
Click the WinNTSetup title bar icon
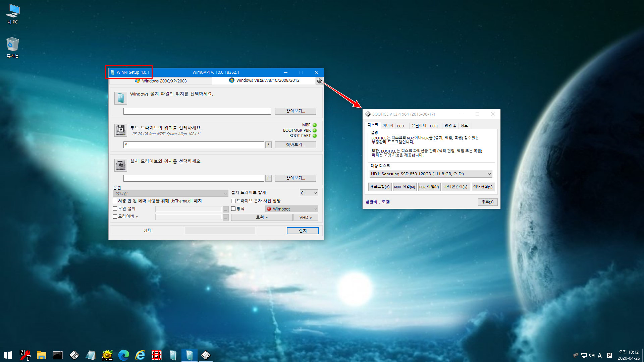[x=112, y=72]
